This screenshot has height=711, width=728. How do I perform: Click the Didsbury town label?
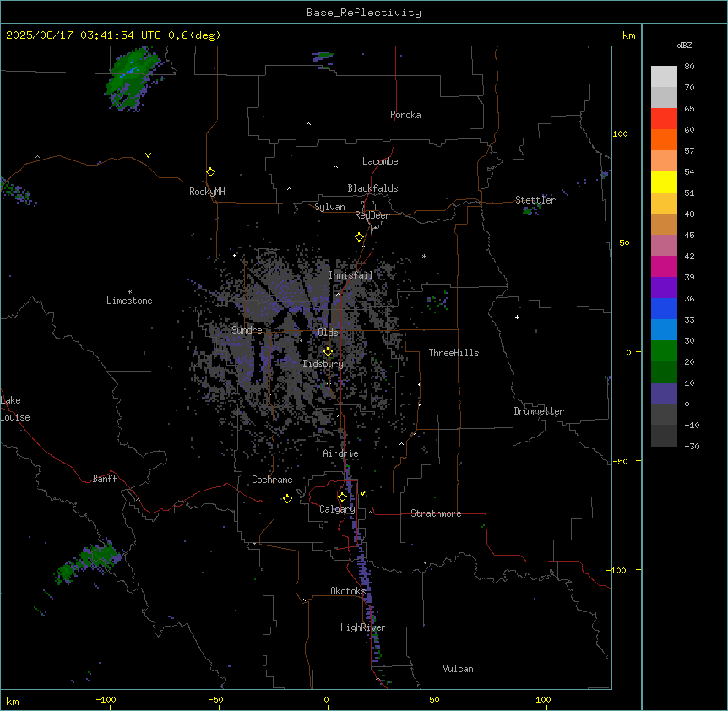point(323,364)
